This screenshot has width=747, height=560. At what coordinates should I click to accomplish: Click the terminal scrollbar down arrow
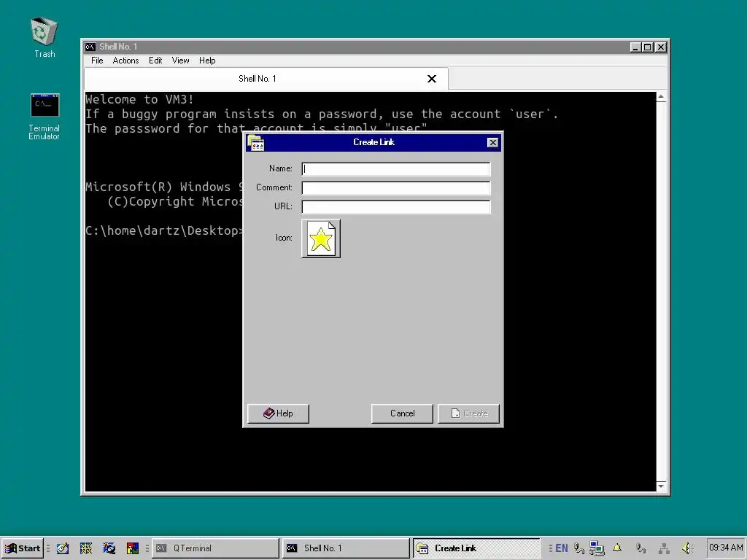pos(661,486)
